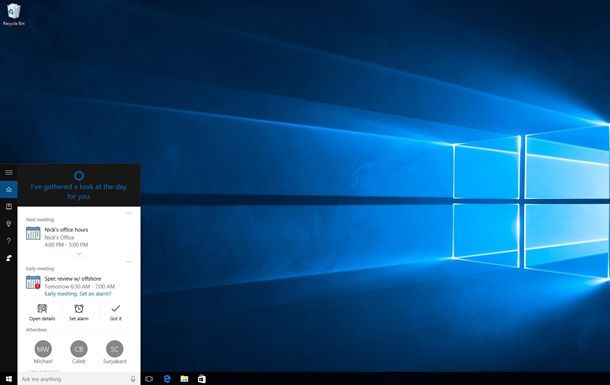This screenshot has width=610, height=385.
Task: Open the Next meeting card ellipsis options
Action: tap(129, 213)
